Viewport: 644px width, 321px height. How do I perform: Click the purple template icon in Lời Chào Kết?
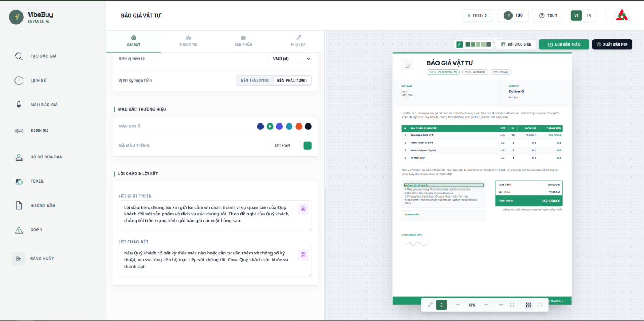coord(303,254)
